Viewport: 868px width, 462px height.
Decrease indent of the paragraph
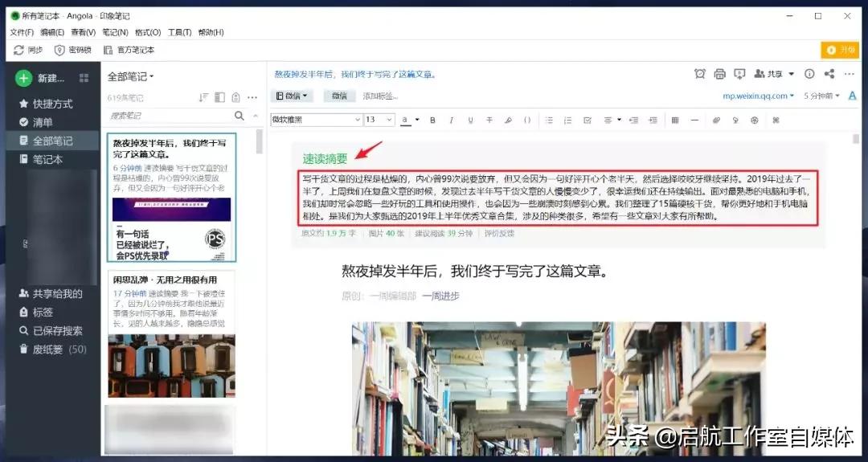pos(634,120)
